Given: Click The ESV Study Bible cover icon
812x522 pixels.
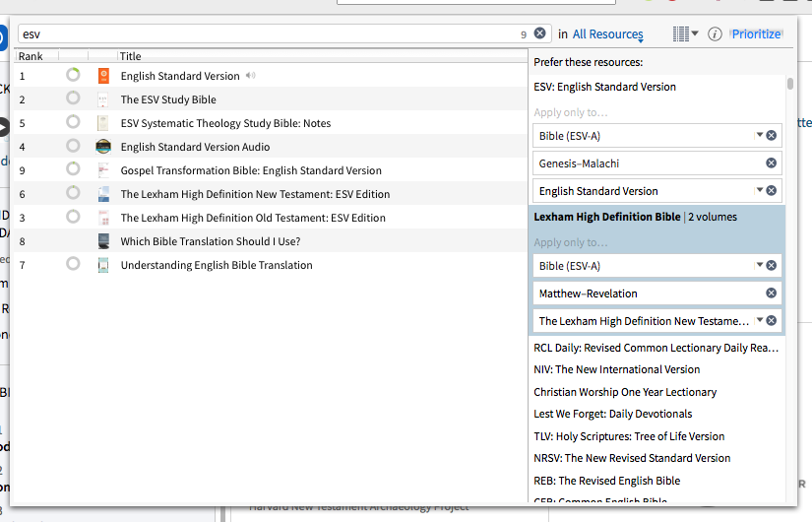Looking at the screenshot, I should coord(103,99).
